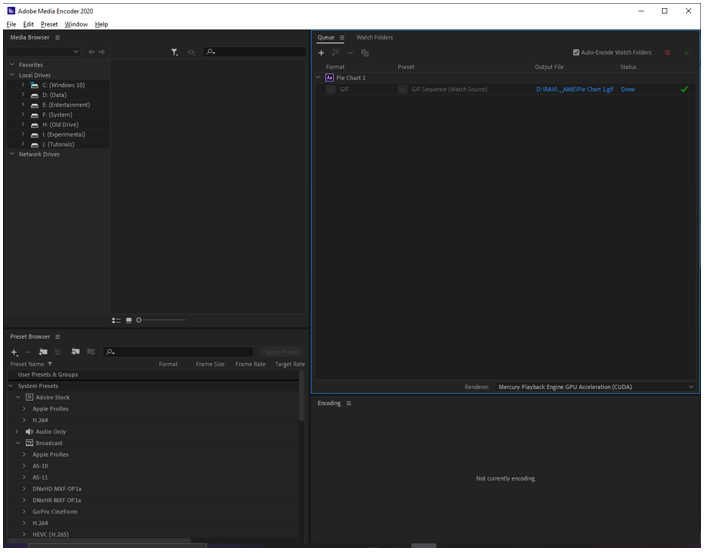Image resolution: width=705 pixels, height=553 pixels.
Task: Expand the D: (Data) drive
Action: pyautogui.click(x=23, y=94)
